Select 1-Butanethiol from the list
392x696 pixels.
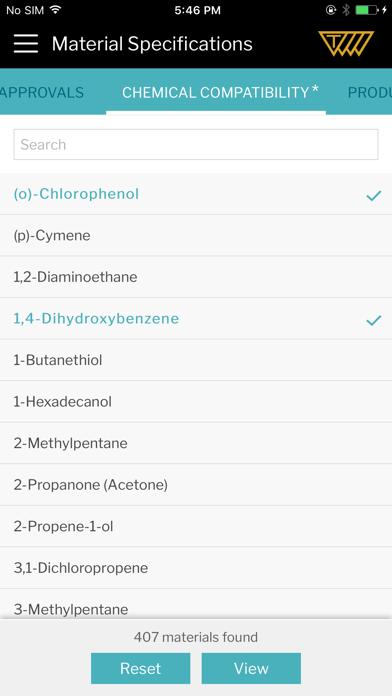[x=196, y=360]
